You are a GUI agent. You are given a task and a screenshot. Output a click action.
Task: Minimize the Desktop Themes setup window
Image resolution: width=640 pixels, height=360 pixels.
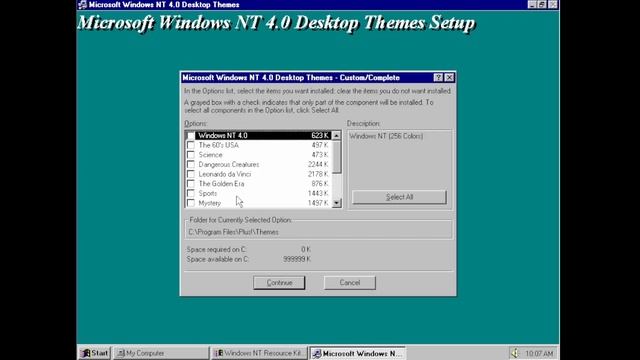tap(531, 4)
